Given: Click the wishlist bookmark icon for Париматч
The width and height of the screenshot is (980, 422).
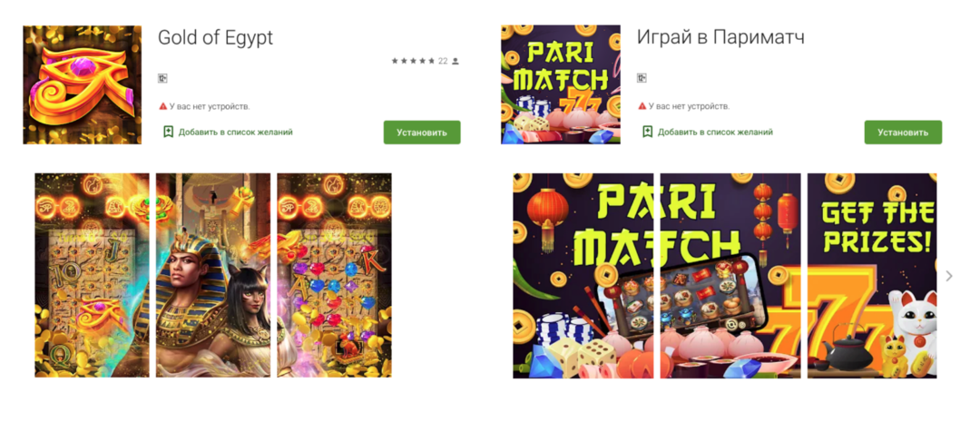Looking at the screenshot, I should click(x=648, y=132).
